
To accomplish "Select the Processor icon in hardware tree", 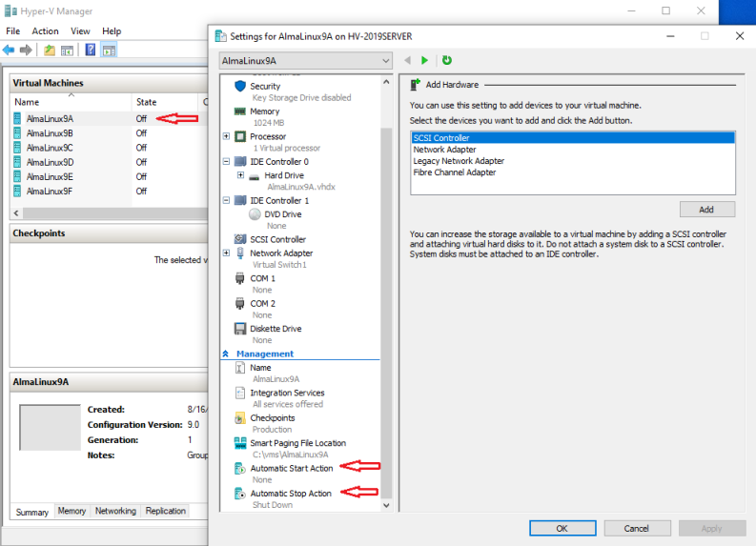I will [240, 136].
